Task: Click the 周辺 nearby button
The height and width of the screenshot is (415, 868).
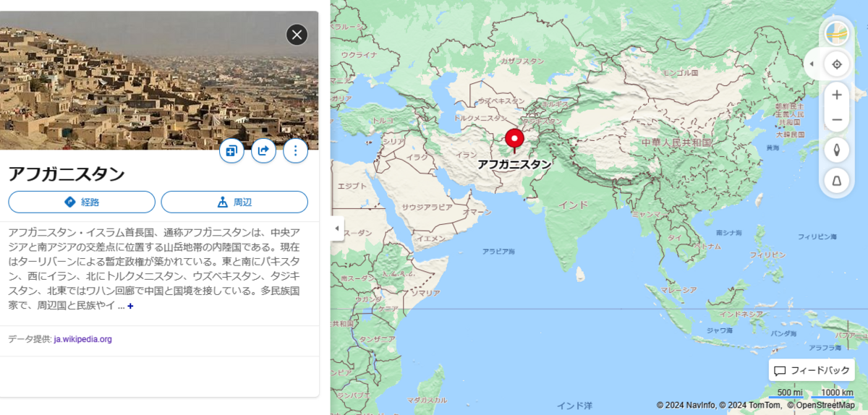Action: (x=234, y=202)
